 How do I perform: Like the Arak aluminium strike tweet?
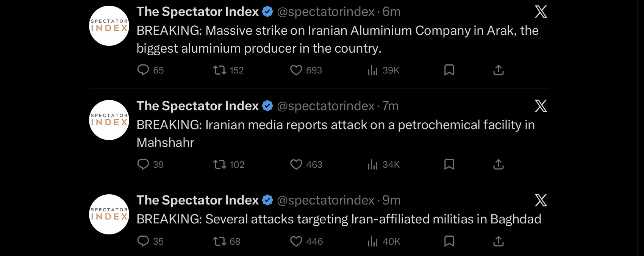coord(296,70)
